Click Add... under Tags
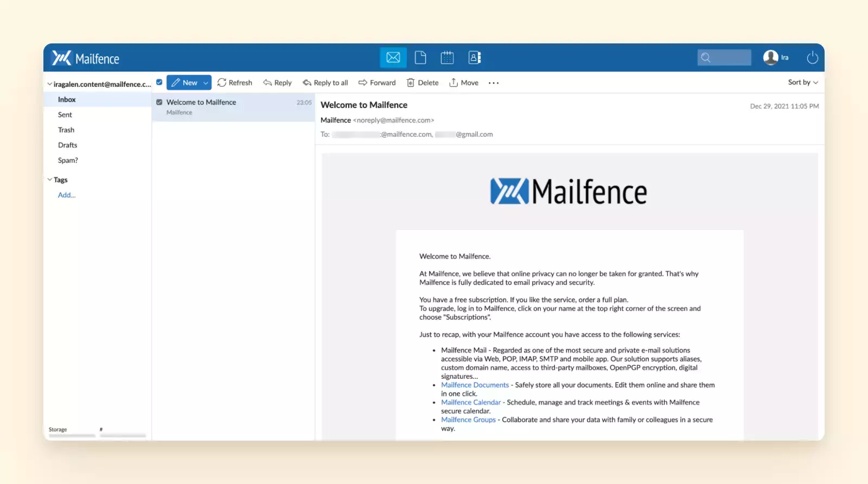Viewport: 868px width, 484px height. tap(67, 195)
